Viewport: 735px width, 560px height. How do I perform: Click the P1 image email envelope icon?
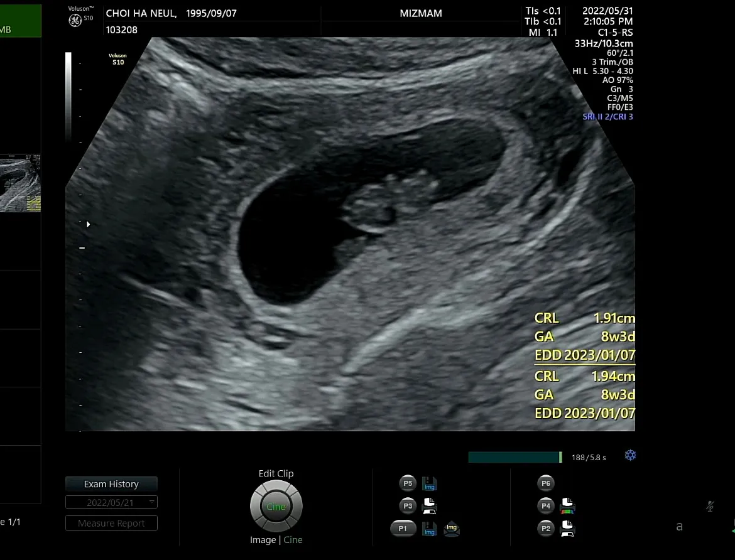452,529
